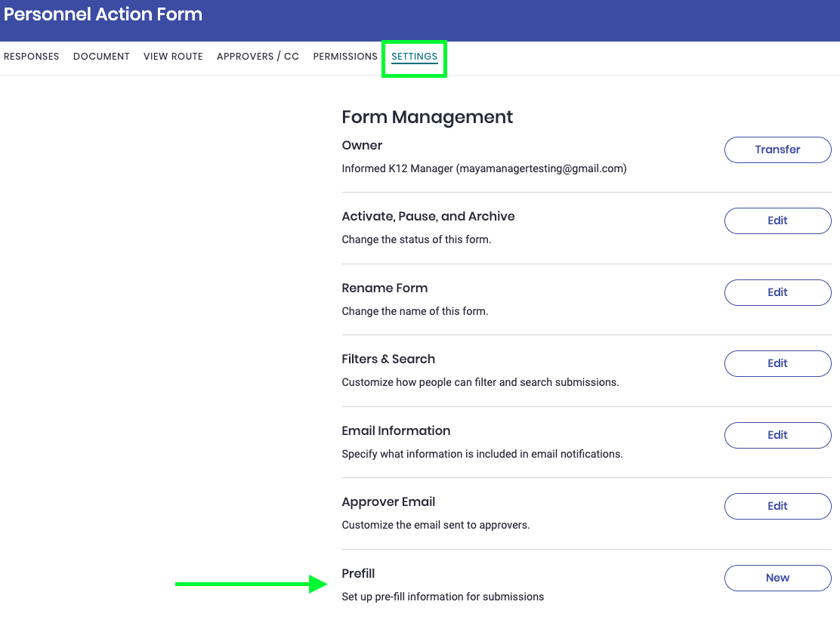Image resolution: width=840 pixels, height=617 pixels.
Task: Click the Approver Email description text
Action: point(435,525)
